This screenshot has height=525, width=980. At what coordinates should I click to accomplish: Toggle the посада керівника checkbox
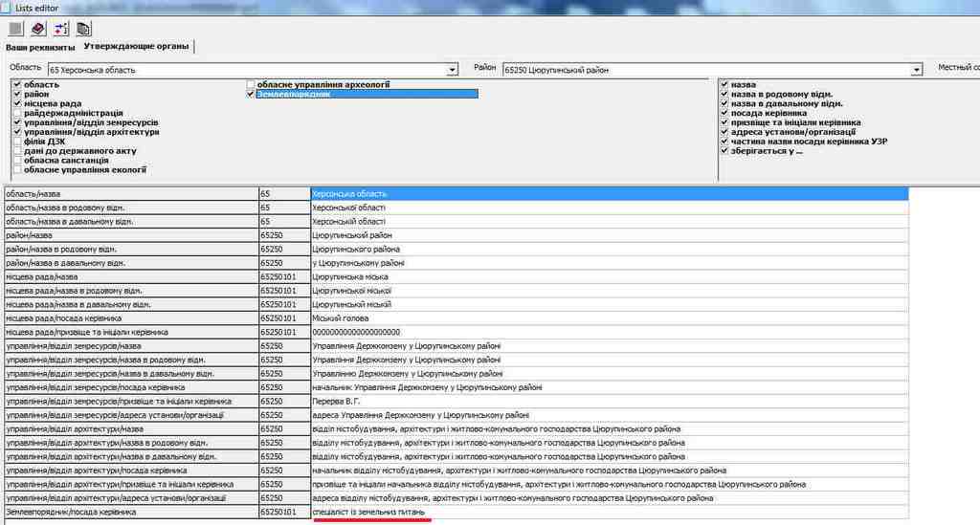point(724,113)
